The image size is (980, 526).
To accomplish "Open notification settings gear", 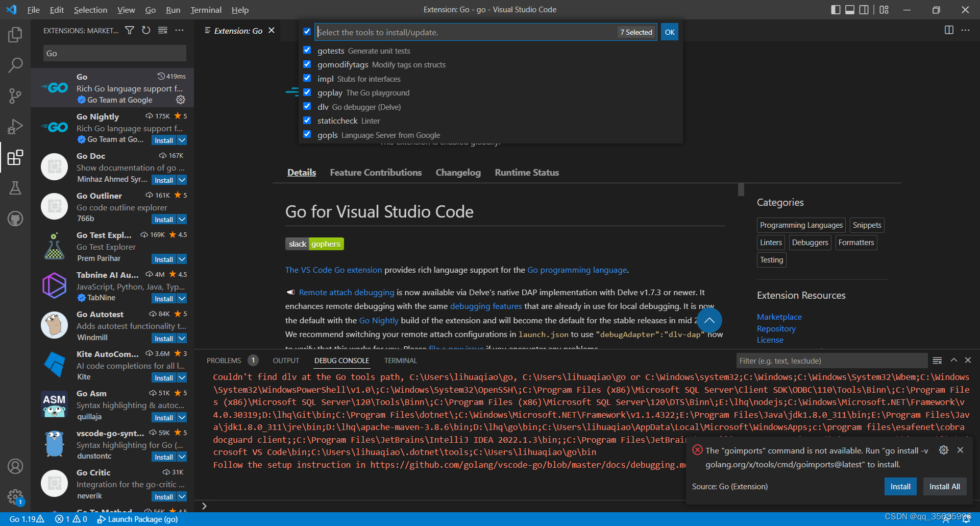I will click(944, 450).
